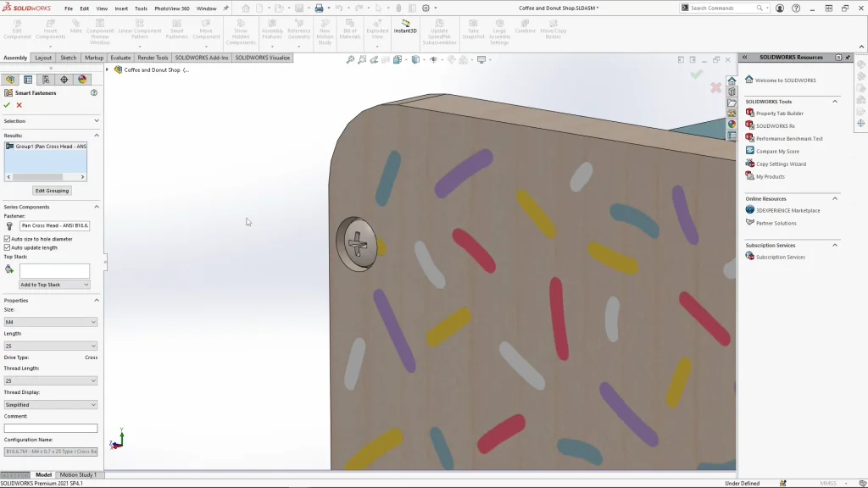Click the Print icon in title toolbar
868x488 pixels.
[x=320, y=8]
